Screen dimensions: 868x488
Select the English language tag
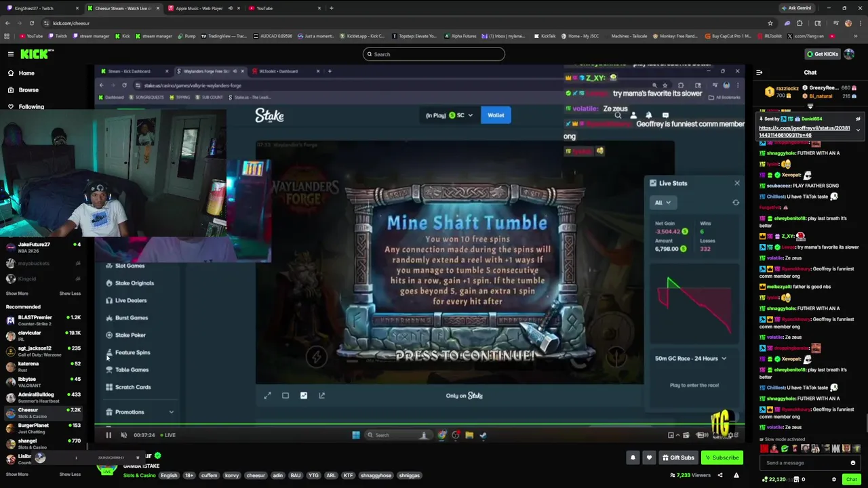[169, 475]
